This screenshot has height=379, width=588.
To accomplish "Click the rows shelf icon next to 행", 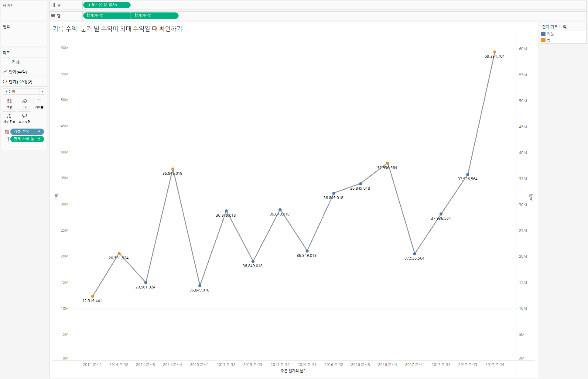I will point(53,16).
